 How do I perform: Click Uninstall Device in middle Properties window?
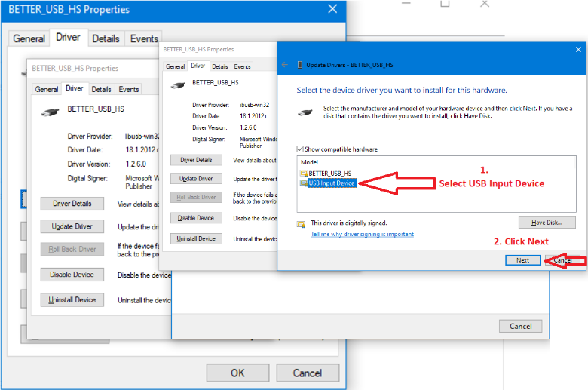(196, 238)
